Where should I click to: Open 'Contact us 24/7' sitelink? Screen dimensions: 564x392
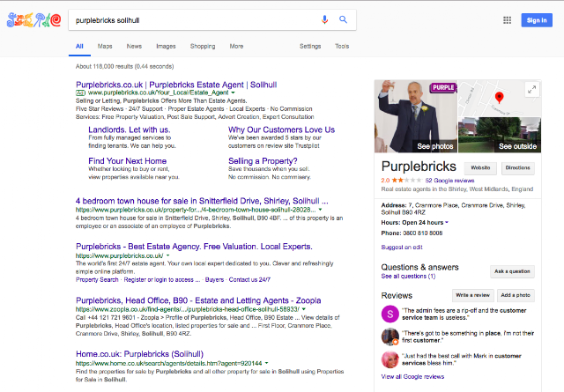249,280
